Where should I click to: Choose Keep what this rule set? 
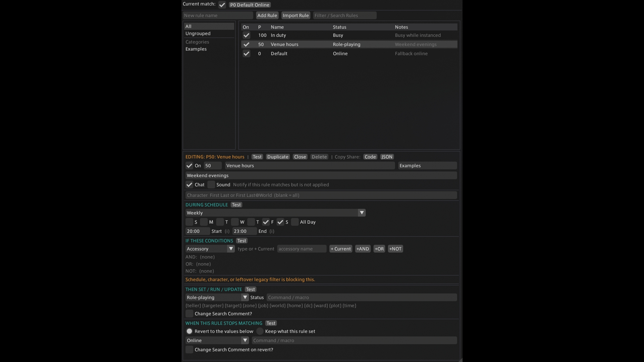(x=260, y=331)
